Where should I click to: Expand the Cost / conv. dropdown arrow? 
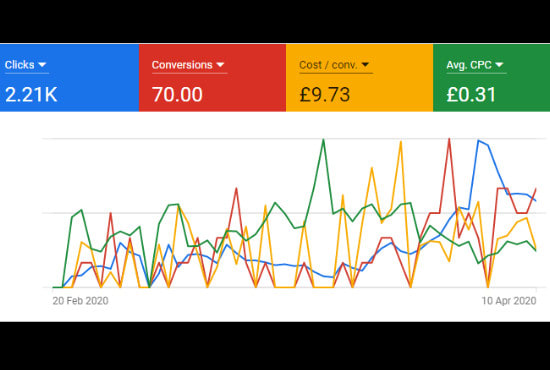[x=365, y=65]
